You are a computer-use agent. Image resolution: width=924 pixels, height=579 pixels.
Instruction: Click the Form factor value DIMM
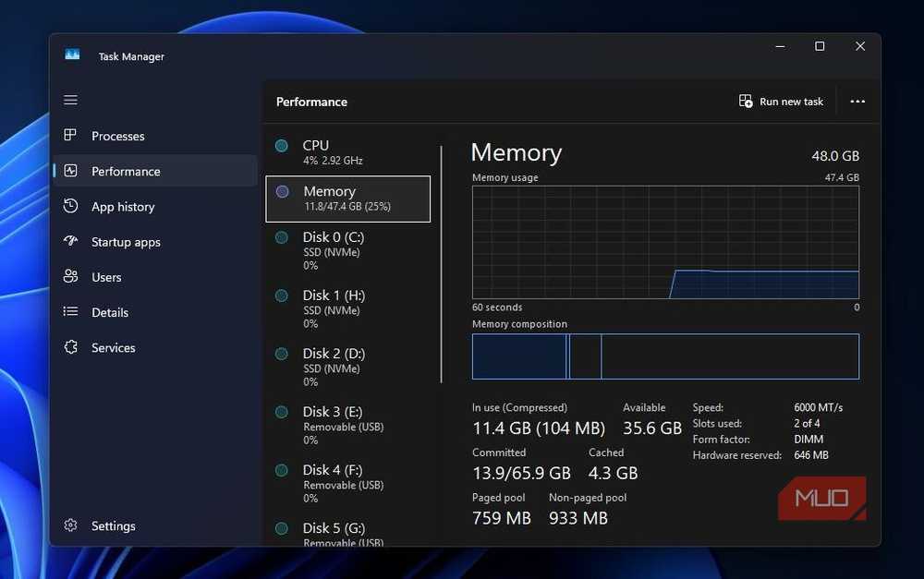(x=808, y=440)
